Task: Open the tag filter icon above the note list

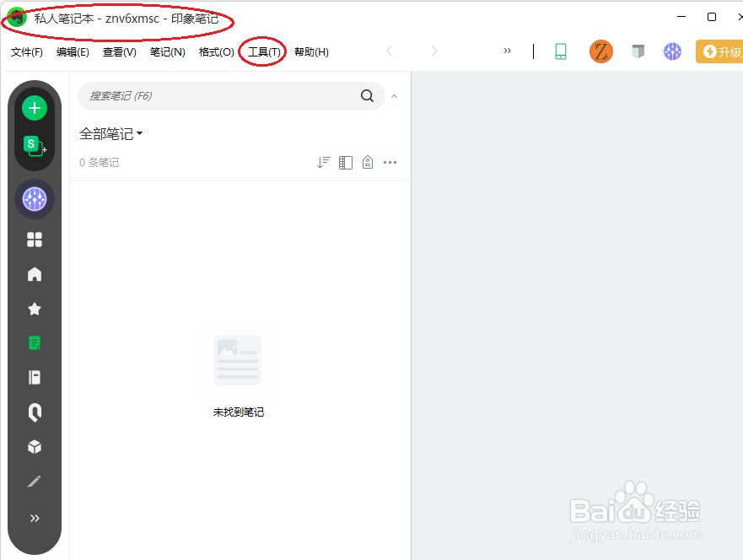Action: click(367, 162)
